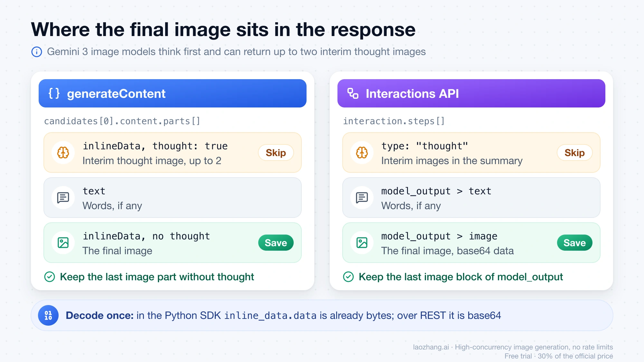Screen dimensions: 644x362
Task: Select the generateContent header banner
Action: (173, 93)
